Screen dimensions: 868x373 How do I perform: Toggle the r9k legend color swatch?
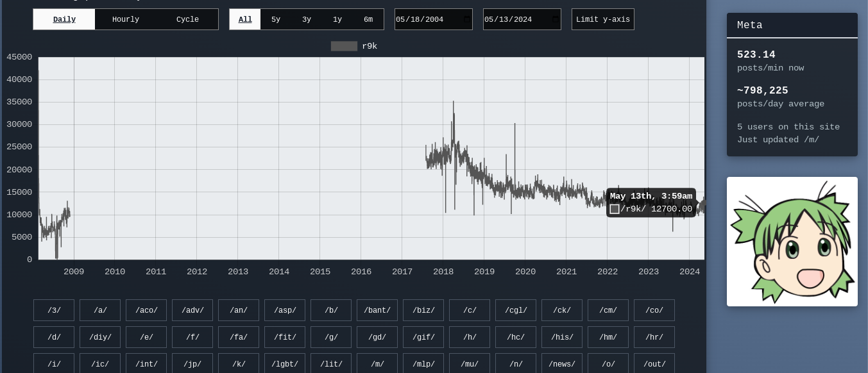coord(344,46)
